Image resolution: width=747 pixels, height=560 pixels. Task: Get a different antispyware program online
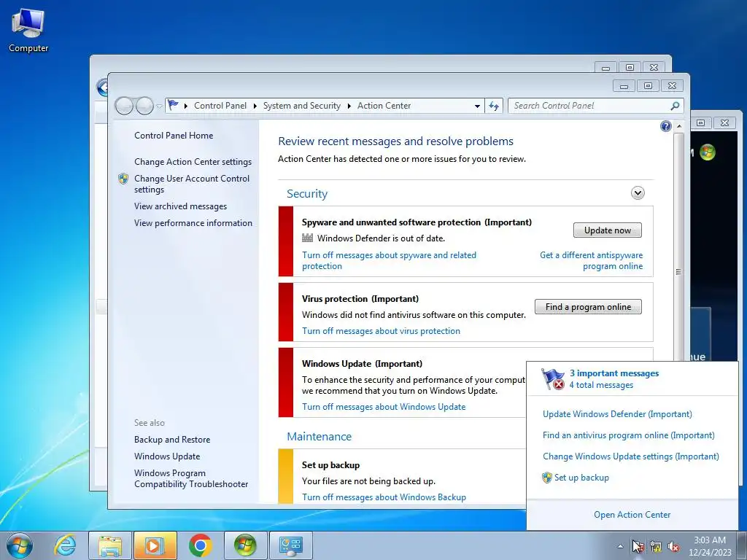[x=591, y=260]
